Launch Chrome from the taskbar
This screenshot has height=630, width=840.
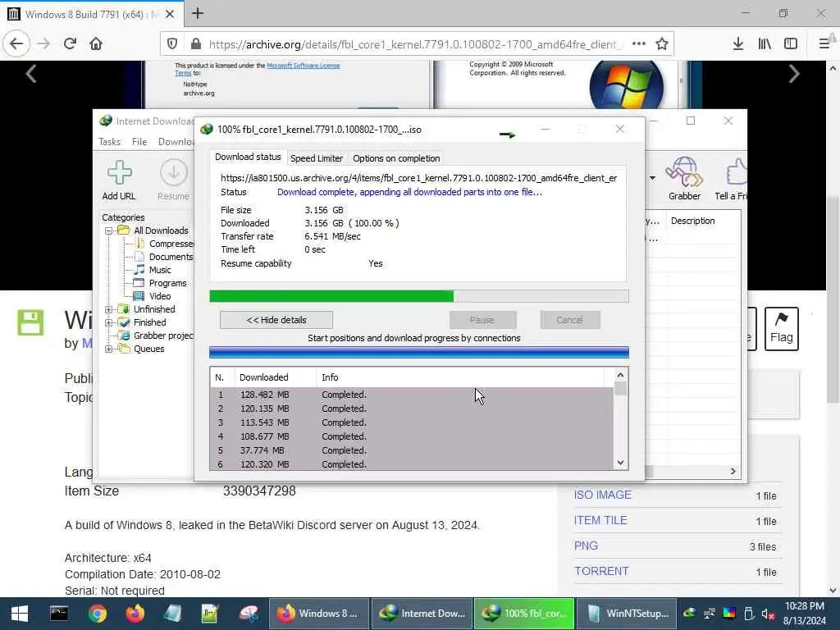98,614
